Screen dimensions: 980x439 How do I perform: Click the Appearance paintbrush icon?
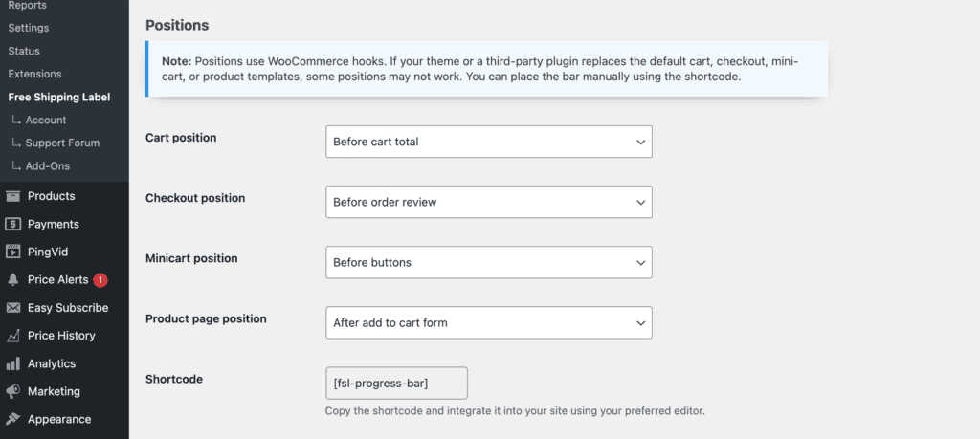13,419
